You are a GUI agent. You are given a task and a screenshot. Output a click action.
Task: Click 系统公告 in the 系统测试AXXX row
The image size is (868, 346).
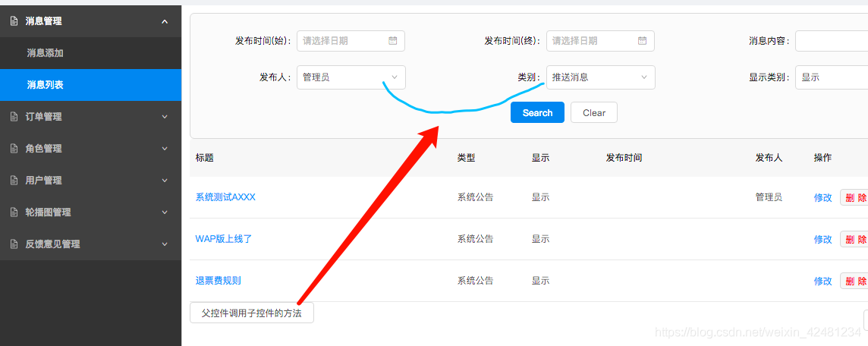point(476,197)
